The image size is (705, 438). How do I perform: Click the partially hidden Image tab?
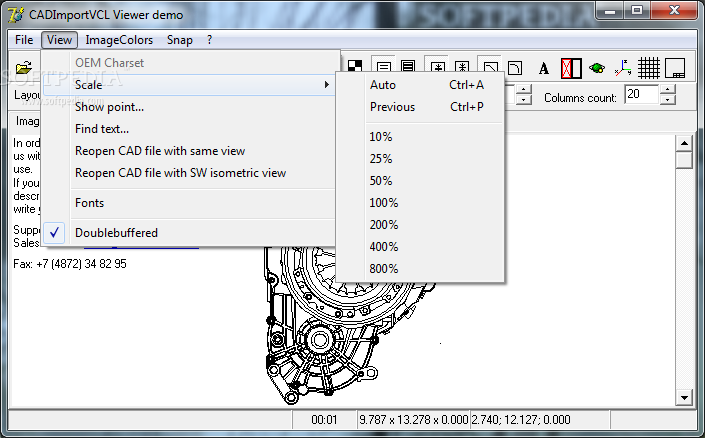tap(27, 121)
